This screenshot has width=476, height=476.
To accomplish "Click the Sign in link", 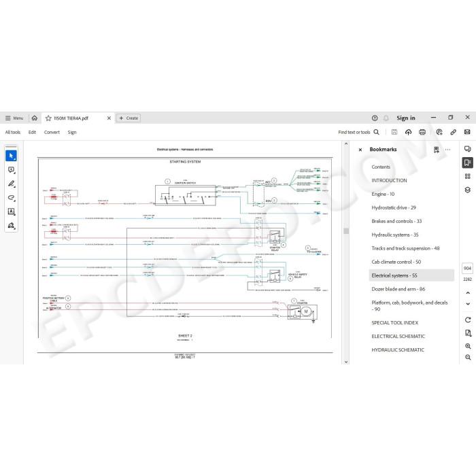I will click(x=405, y=118).
